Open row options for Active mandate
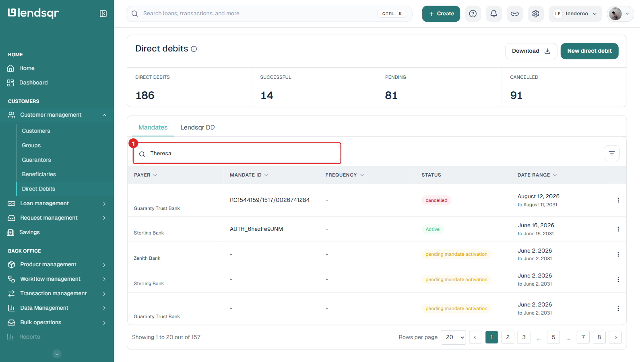The width and height of the screenshot is (644, 362). pos(618,229)
